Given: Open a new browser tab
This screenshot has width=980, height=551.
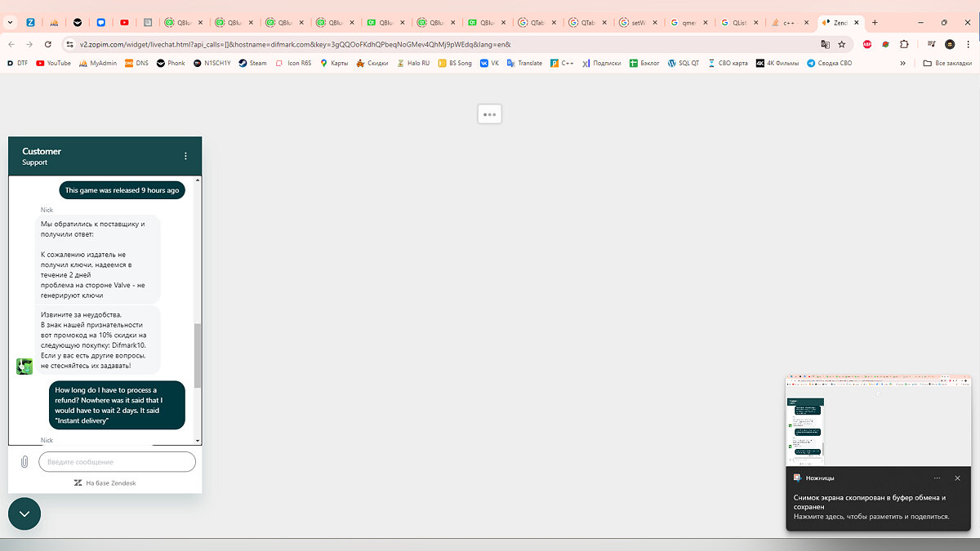Looking at the screenshot, I should click(875, 23).
